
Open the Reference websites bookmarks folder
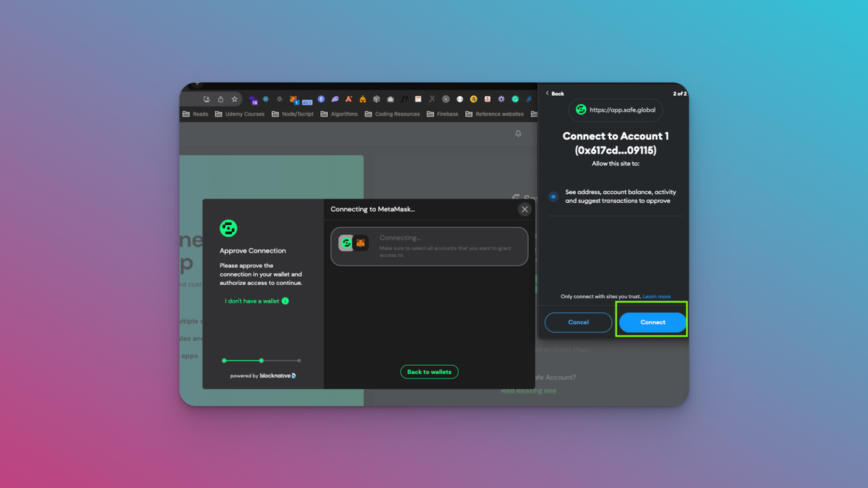pyautogui.click(x=494, y=114)
